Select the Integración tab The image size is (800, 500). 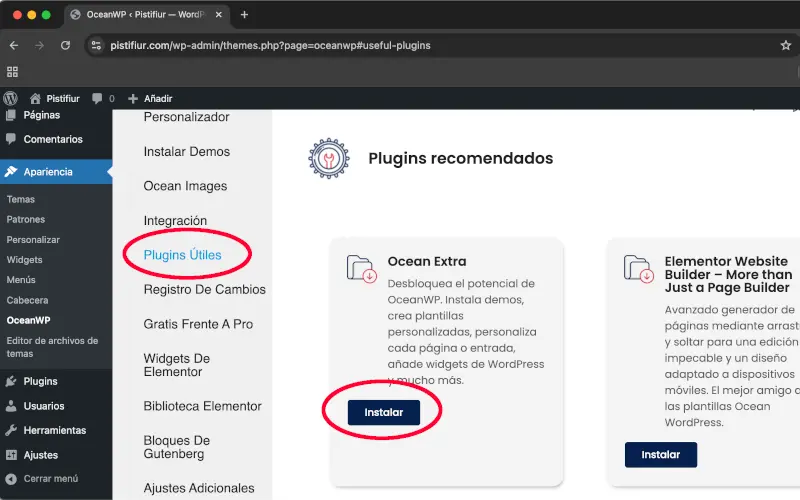pyautogui.click(x=175, y=221)
